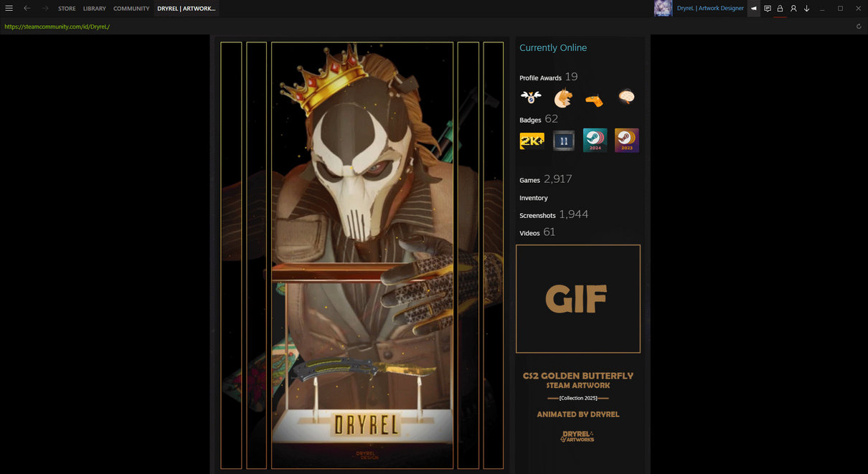Viewport: 868px width, 474px height.
Task: Reload the page with refresh icon
Action: 859,27
